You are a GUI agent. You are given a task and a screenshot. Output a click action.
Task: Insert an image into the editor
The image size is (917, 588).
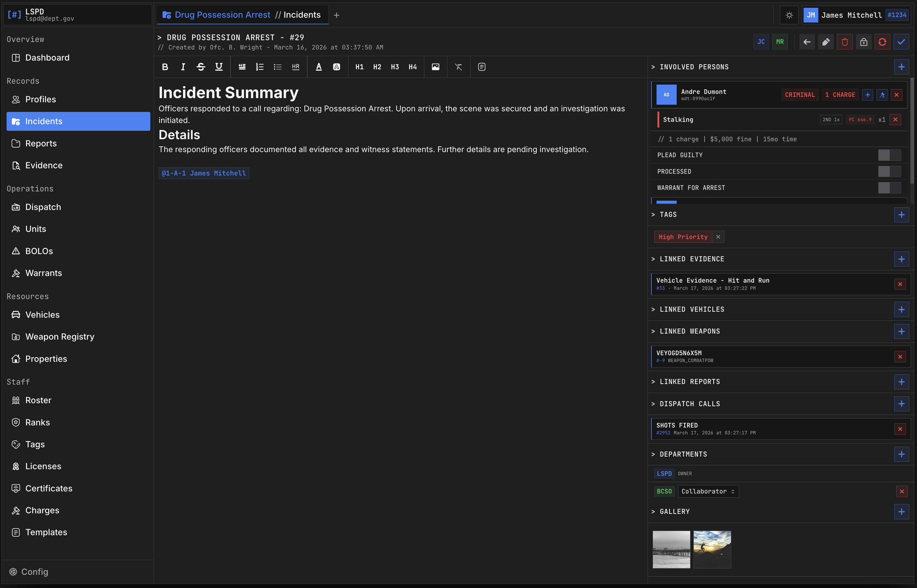(435, 67)
